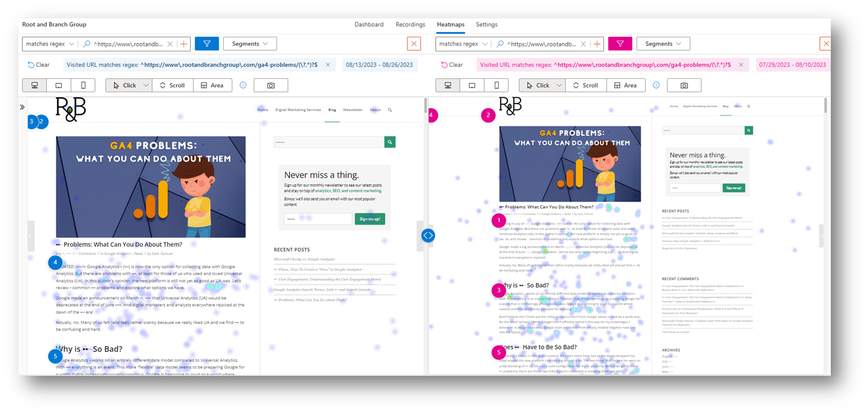Apply the blue filter funnel button
The height and width of the screenshot is (413, 868).
(x=207, y=43)
